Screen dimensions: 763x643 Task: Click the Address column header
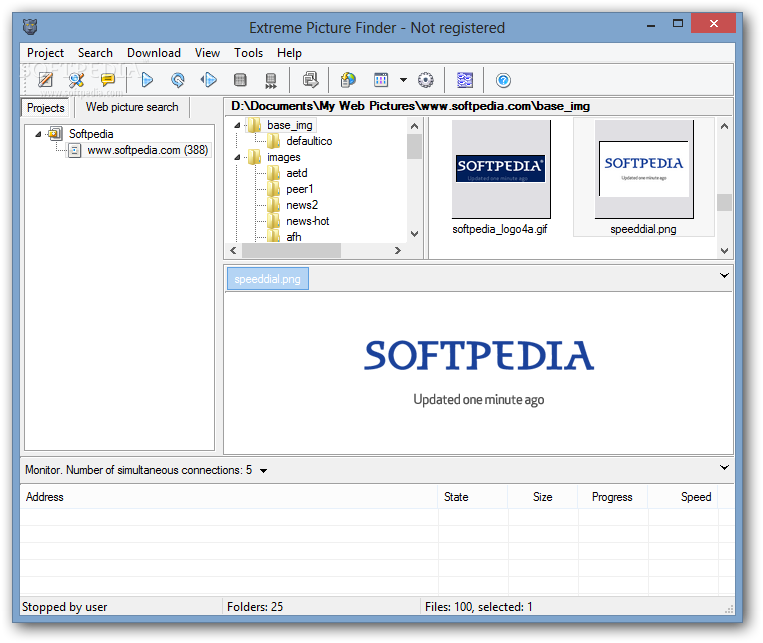pyautogui.click(x=229, y=497)
